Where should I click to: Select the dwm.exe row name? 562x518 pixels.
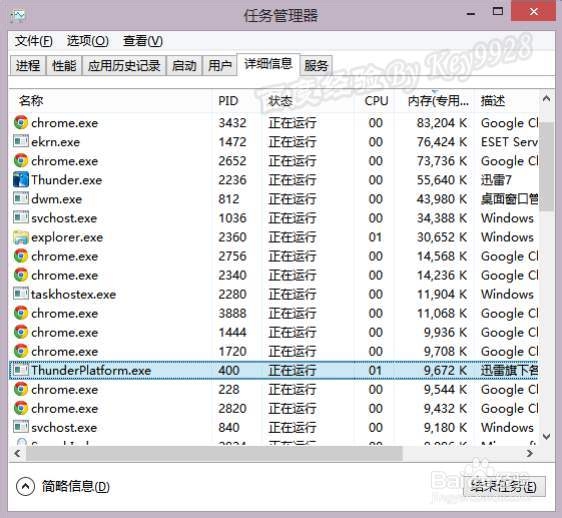point(57,199)
